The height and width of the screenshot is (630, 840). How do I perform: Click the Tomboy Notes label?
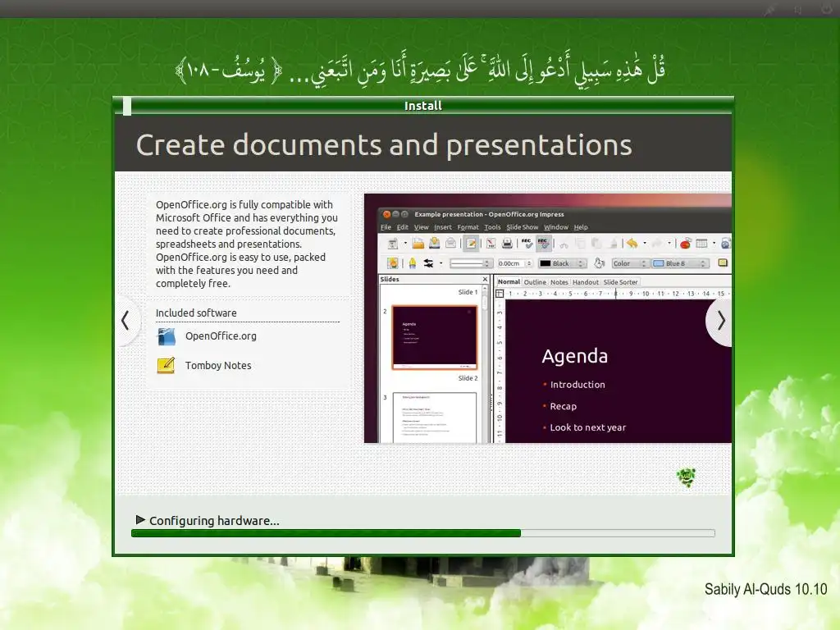pyautogui.click(x=218, y=365)
